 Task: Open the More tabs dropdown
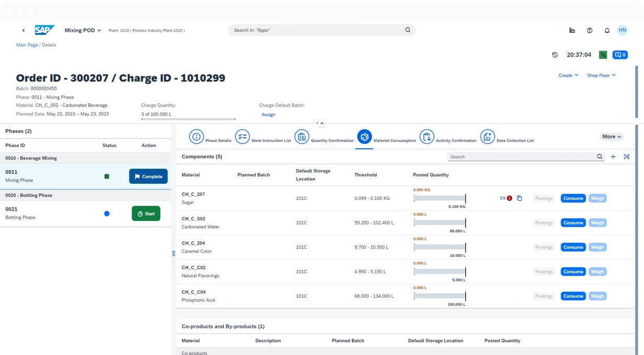tap(612, 137)
